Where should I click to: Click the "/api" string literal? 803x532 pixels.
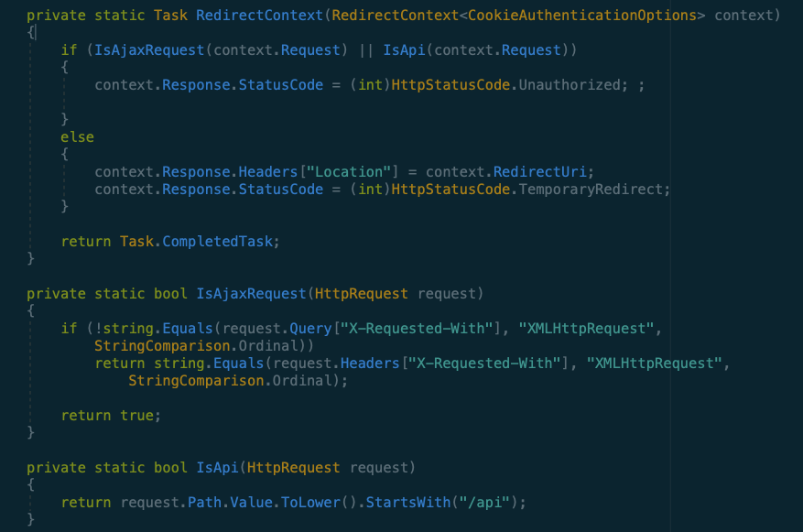tap(484, 503)
